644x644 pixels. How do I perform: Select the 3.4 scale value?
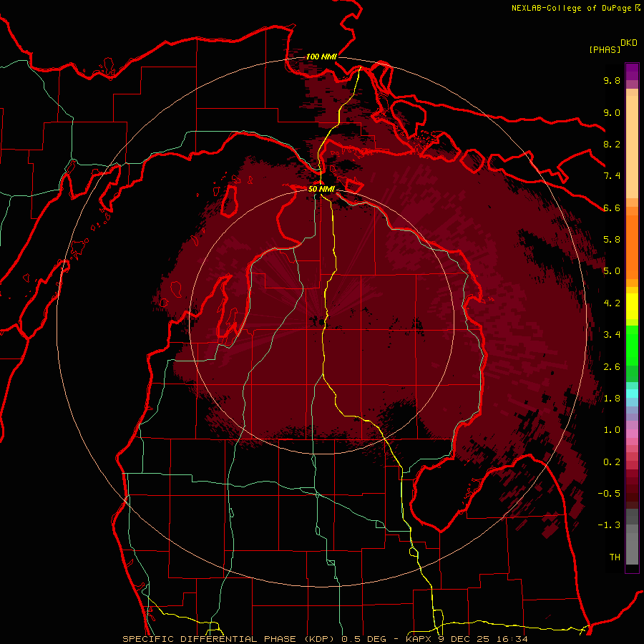[x=612, y=335]
